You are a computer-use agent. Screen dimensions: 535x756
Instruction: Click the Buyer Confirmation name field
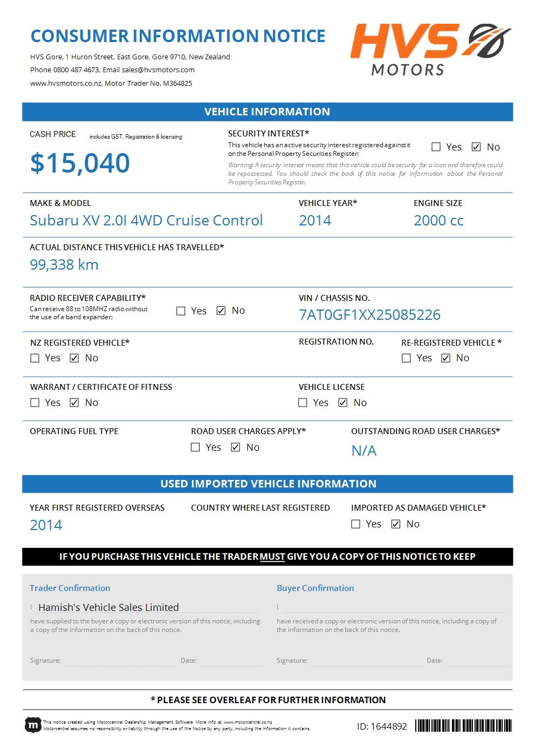[394, 607]
